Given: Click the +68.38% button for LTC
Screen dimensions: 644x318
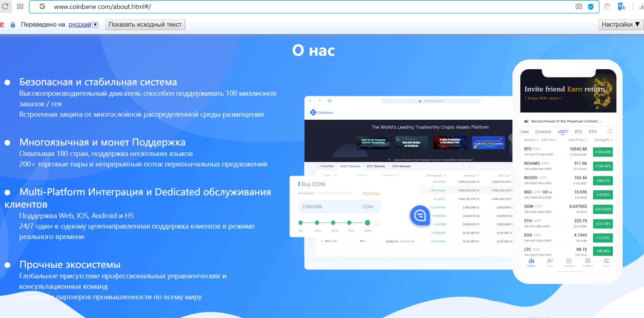Looking at the screenshot, I should 603,251.
